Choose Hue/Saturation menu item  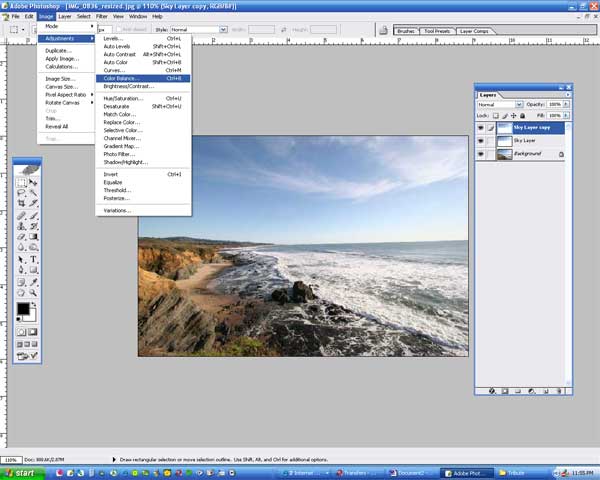click(143, 98)
